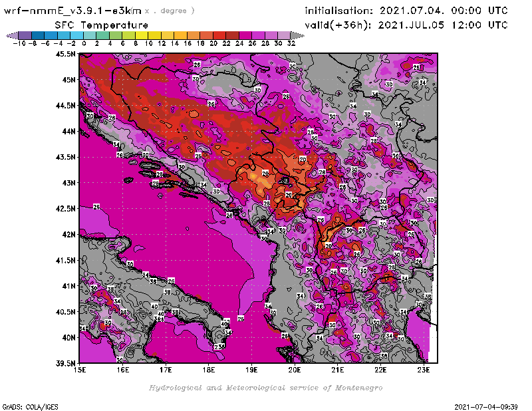Pick the legend swatch from 18 to 20
This screenshot has height=411, width=532.
206,35
